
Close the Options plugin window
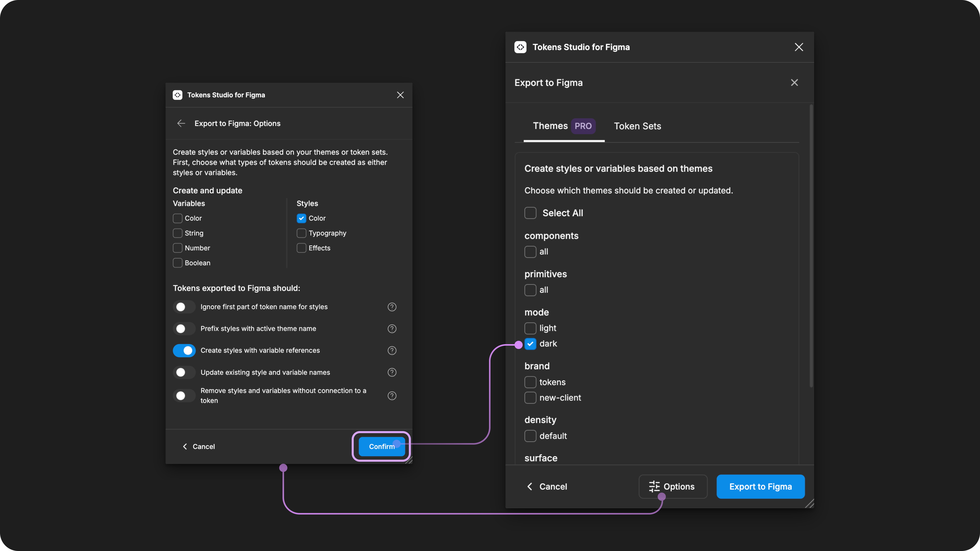[x=400, y=95]
